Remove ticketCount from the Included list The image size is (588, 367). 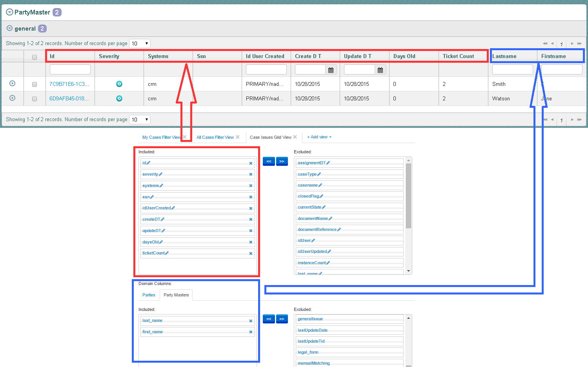click(251, 253)
